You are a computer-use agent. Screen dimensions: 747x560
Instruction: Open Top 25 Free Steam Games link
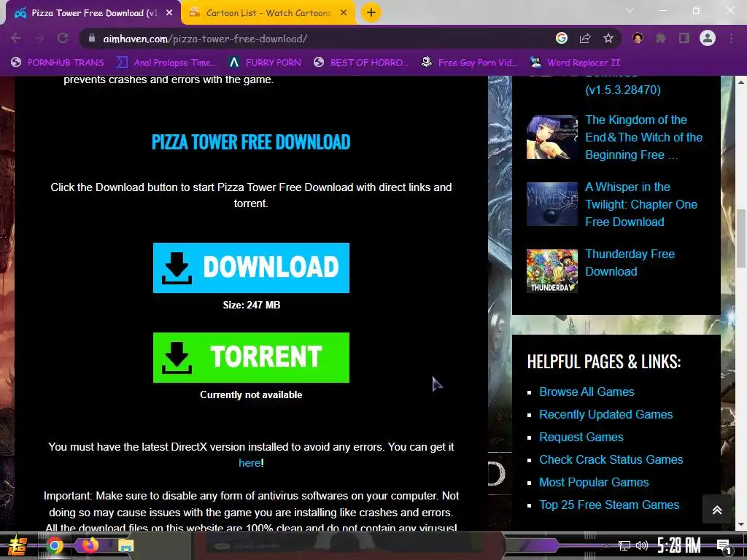[x=609, y=505]
